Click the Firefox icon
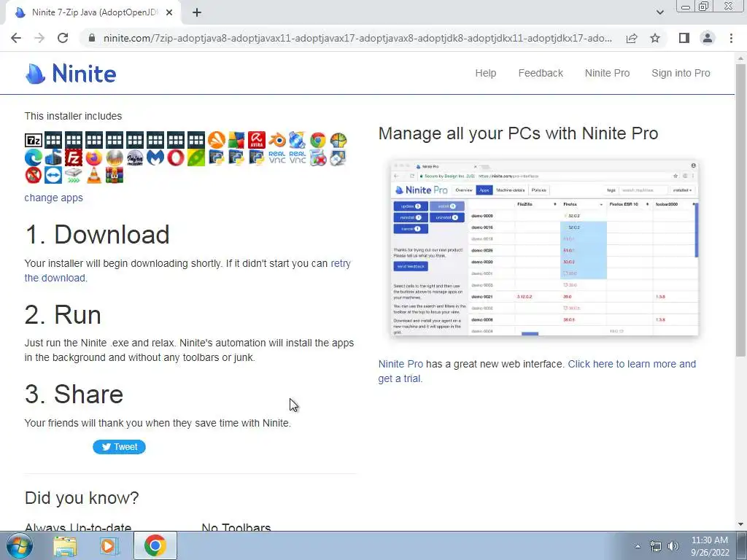The image size is (747, 560). (x=94, y=157)
